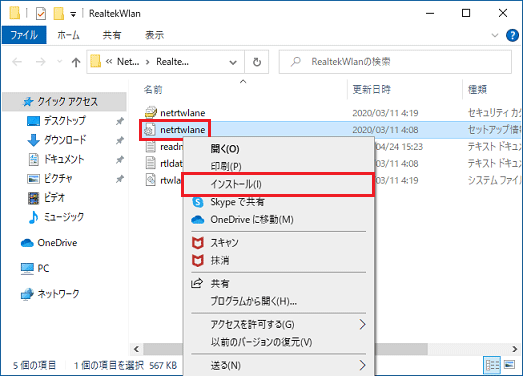The height and width of the screenshot is (376, 523).
Task: Click the RealtekWlanの検索 search field
Action: pos(395,62)
